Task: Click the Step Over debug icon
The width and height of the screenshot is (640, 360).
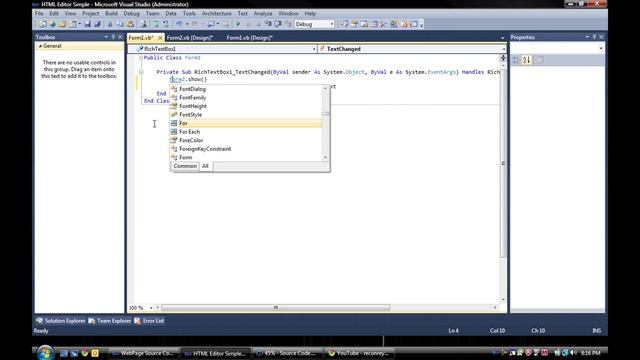Action: tap(278, 24)
